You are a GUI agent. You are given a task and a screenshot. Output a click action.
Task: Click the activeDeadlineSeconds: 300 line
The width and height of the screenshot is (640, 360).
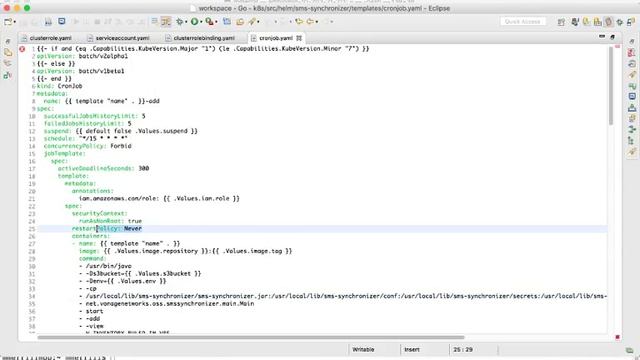104,169
